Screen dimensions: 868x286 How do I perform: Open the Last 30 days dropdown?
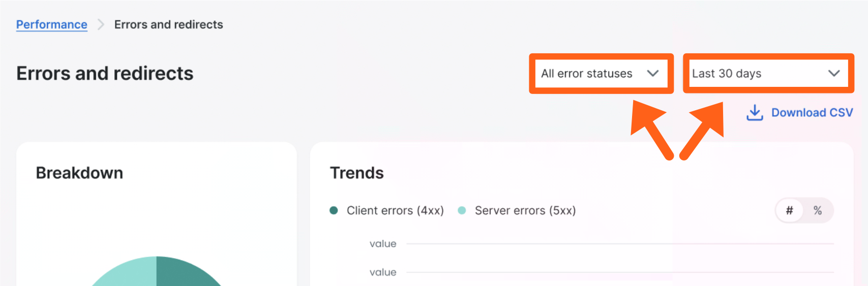click(x=727, y=74)
